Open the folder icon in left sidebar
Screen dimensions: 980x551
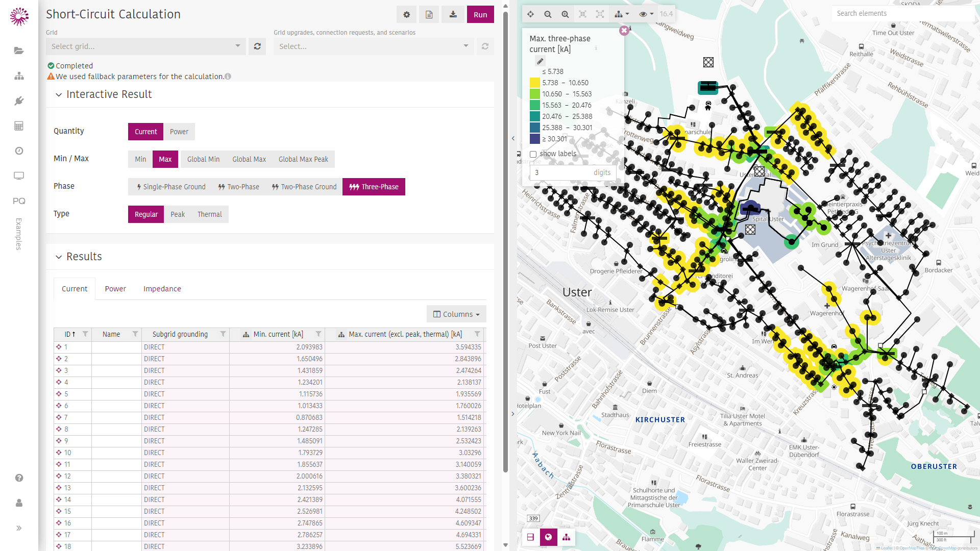tap(19, 51)
